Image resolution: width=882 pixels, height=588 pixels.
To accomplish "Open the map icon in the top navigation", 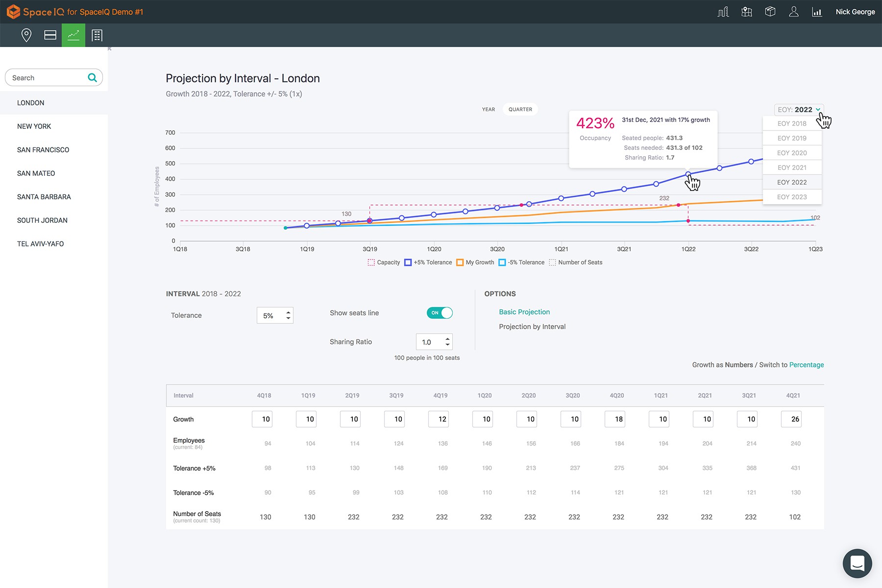I will (746, 11).
